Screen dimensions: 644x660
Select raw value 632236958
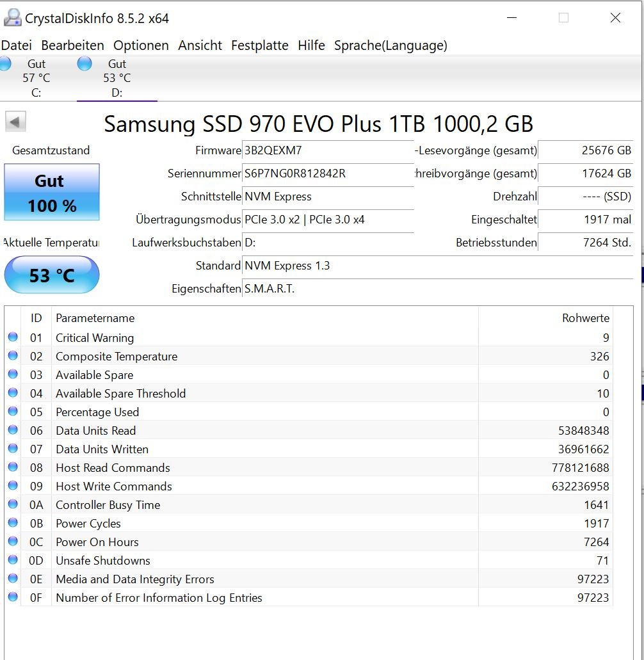point(581,486)
